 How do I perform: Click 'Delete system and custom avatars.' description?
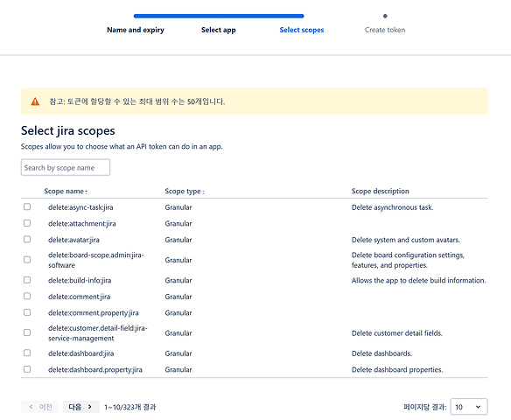(x=406, y=240)
